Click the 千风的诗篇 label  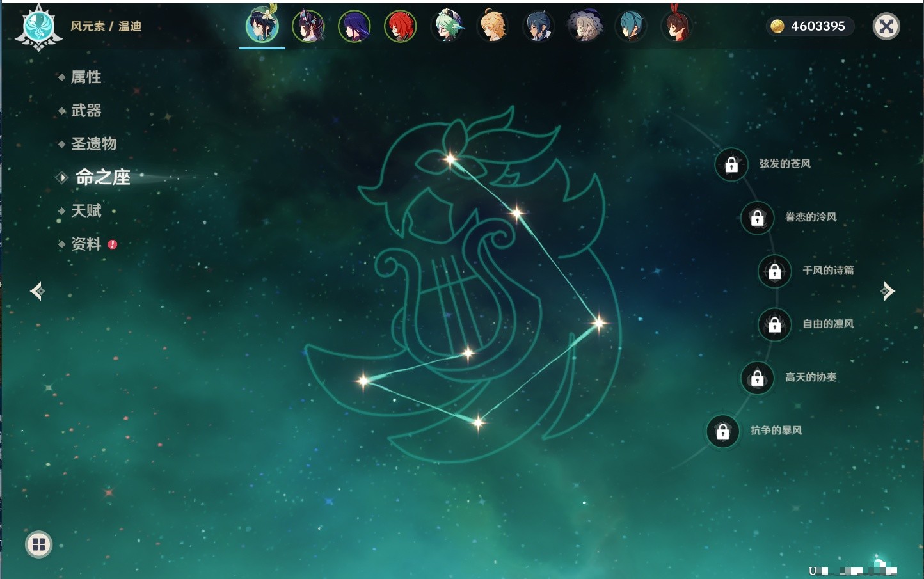click(x=828, y=270)
